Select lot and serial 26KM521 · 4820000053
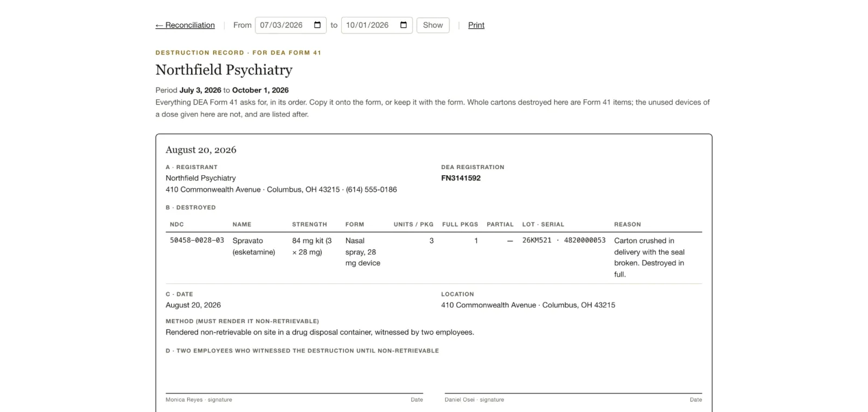This screenshot has height=412, width=868. [564, 240]
